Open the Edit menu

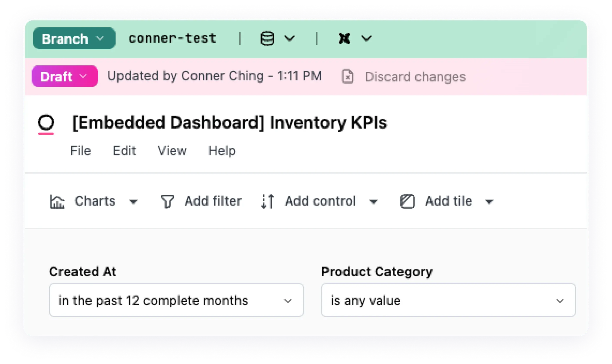pos(124,151)
